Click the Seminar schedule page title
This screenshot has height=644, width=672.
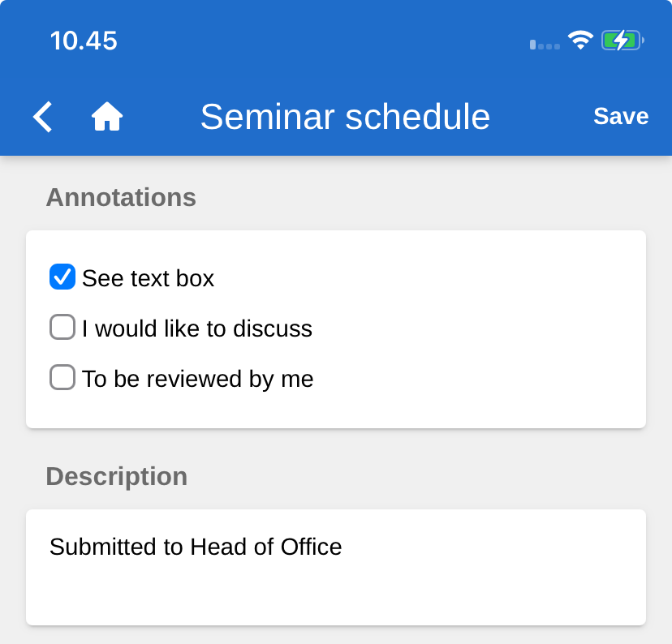(345, 117)
